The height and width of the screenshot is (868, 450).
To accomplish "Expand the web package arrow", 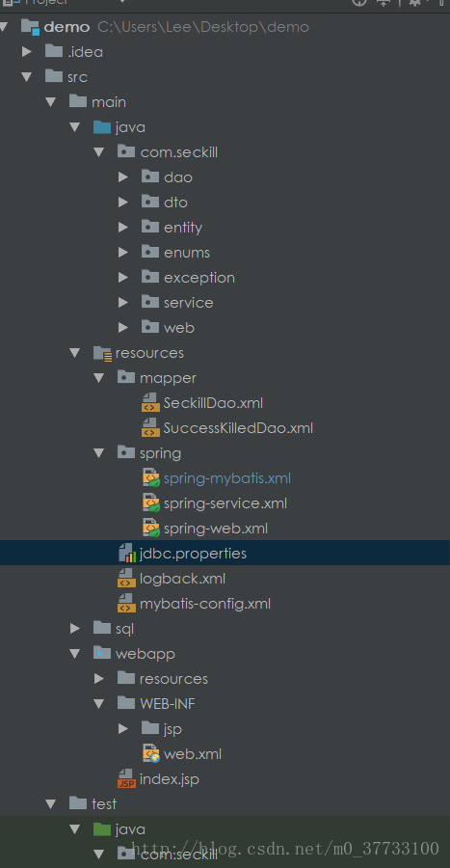I will pyautogui.click(x=123, y=327).
